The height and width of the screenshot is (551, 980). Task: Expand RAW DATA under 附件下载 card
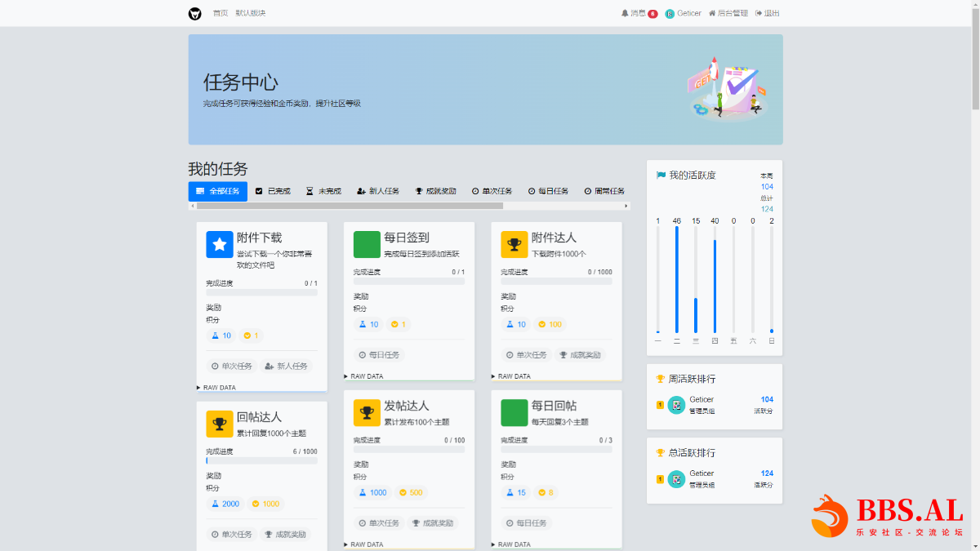click(x=216, y=388)
